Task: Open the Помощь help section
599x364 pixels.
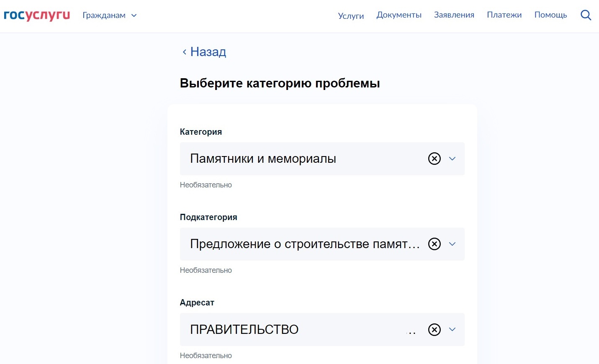Action: tap(550, 15)
